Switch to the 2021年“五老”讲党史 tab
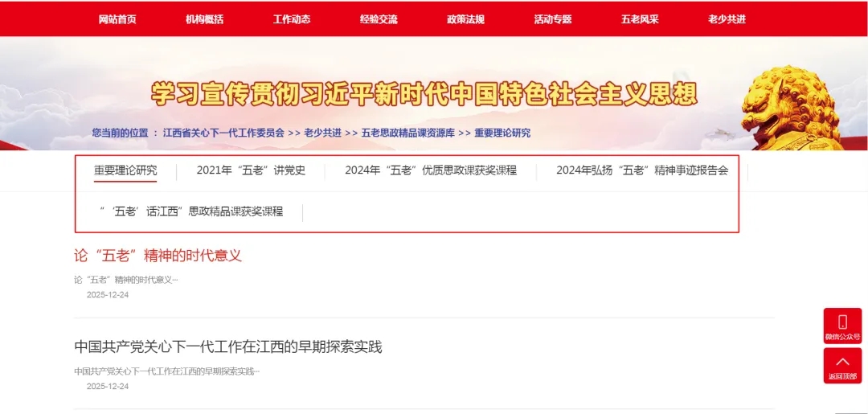 click(251, 170)
